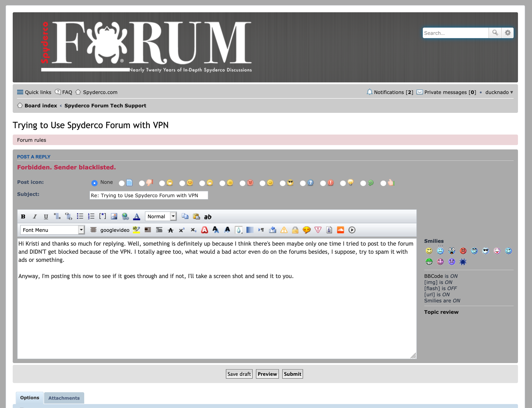Apply strikethrough formatting
The height and width of the screenshot is (408, 532).
click(x=171, y=230)
